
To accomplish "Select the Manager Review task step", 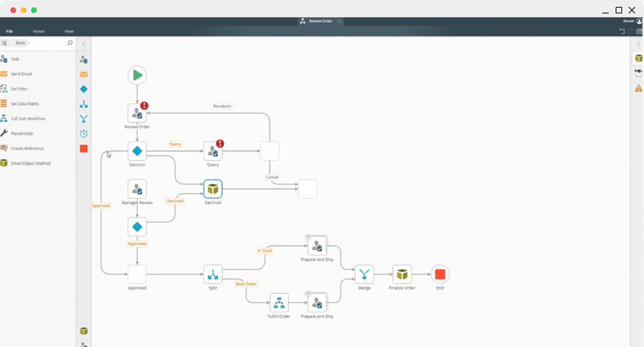I will pos(137,189).
